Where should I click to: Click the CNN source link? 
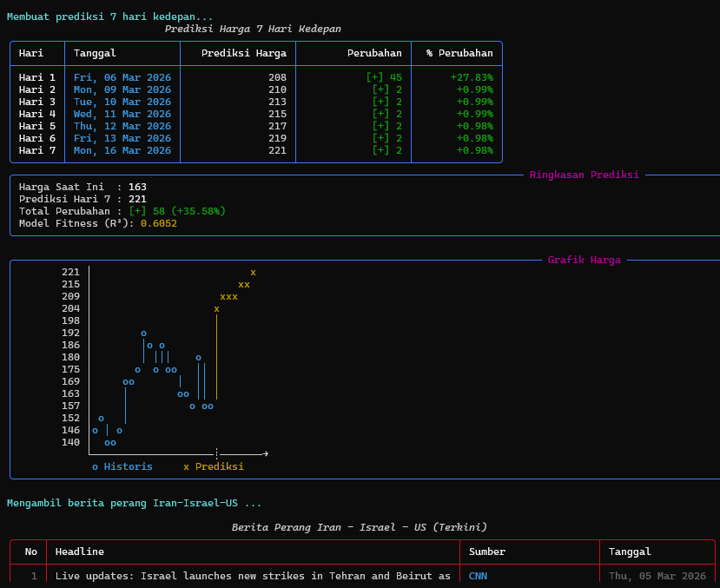click(478, 576)
